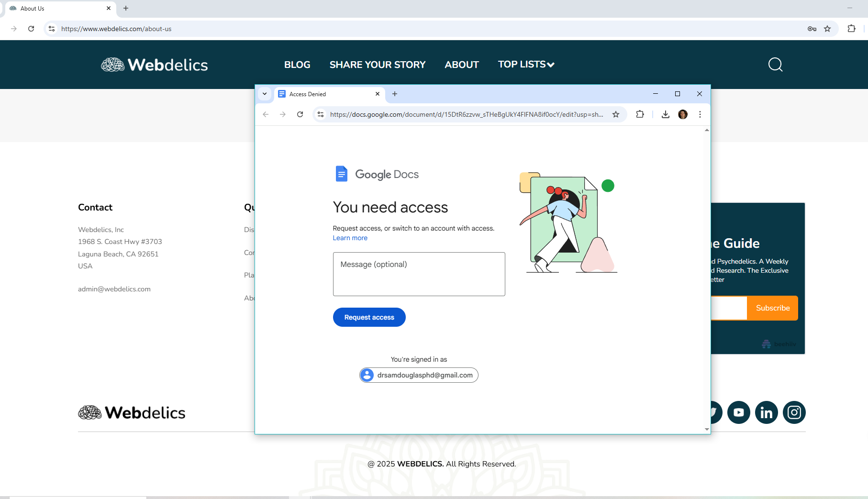Bookmark the webdelics.com About Us page

coord(827,29)
